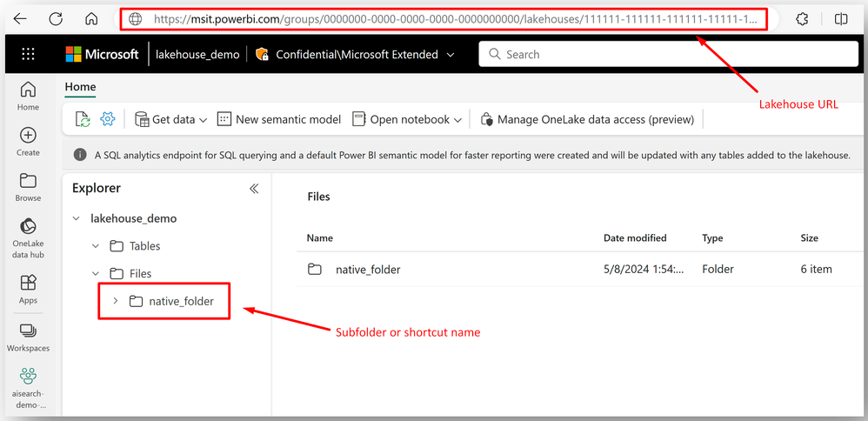Open Create in the left sidebar
The width and height of the screenshot is (868, 421).
[28, 142]
